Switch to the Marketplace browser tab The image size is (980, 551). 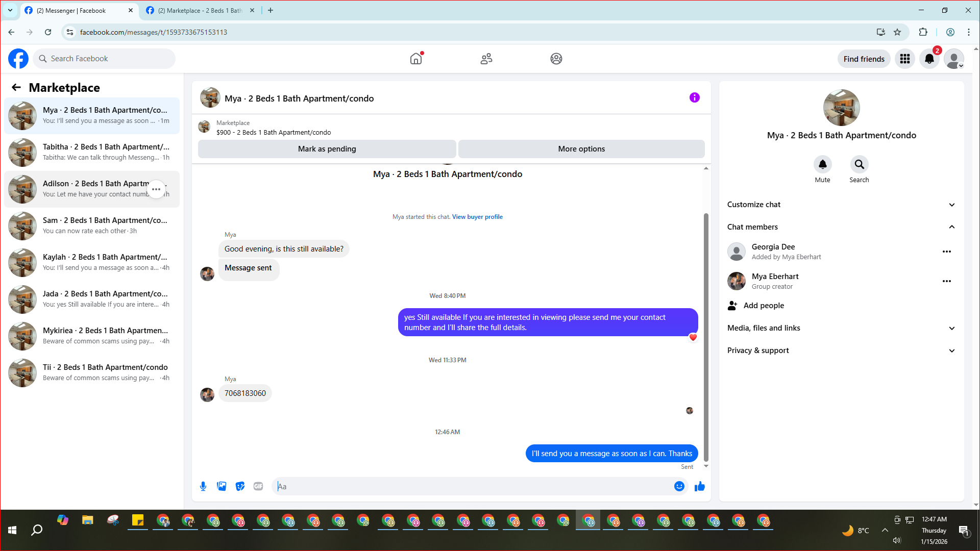pyautogui.click(x=199, y=10)
